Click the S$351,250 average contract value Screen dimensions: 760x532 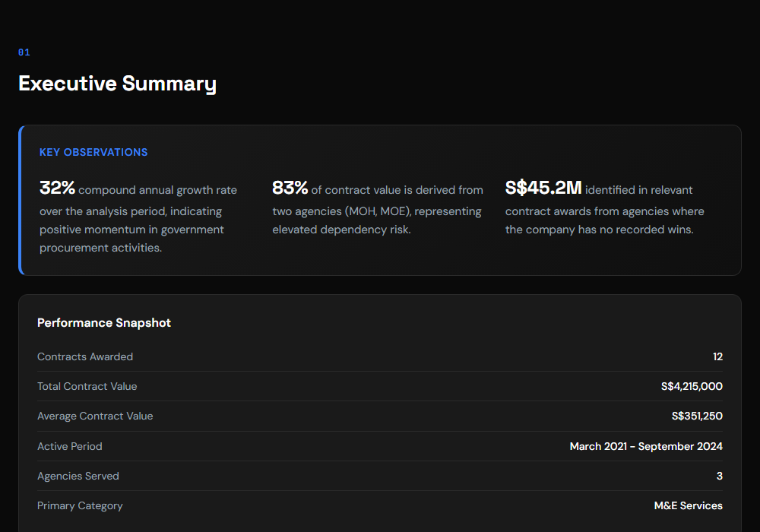(x=697, y=416)
